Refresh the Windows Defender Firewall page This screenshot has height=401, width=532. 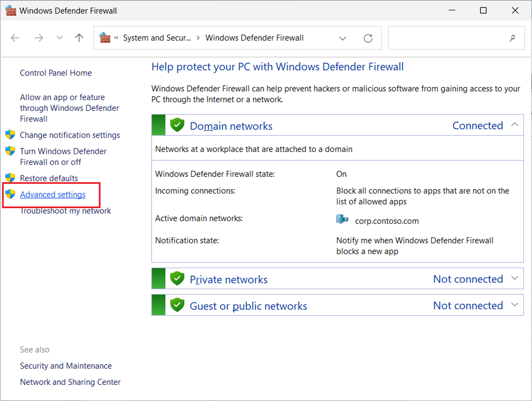(368, 38)
